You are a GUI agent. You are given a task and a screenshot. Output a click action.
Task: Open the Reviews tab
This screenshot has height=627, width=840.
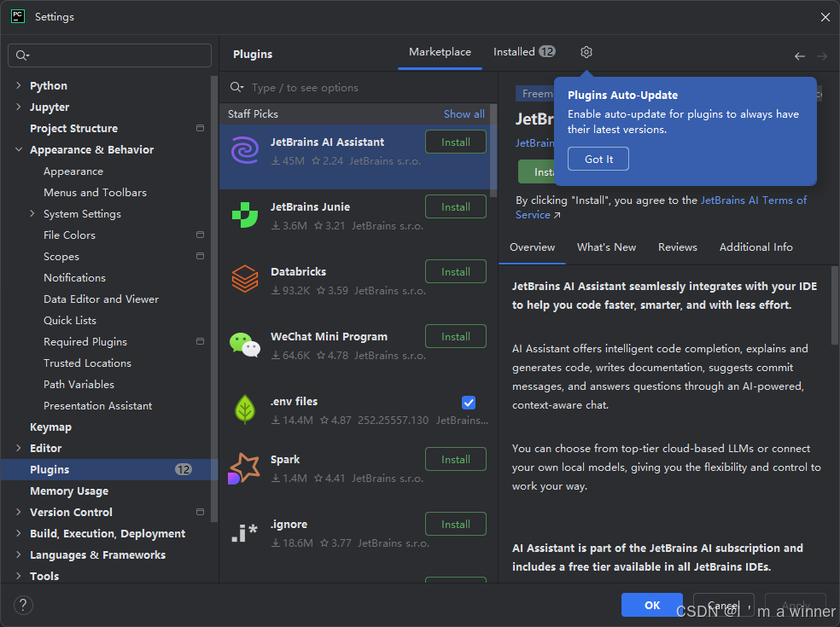point(678,247)
